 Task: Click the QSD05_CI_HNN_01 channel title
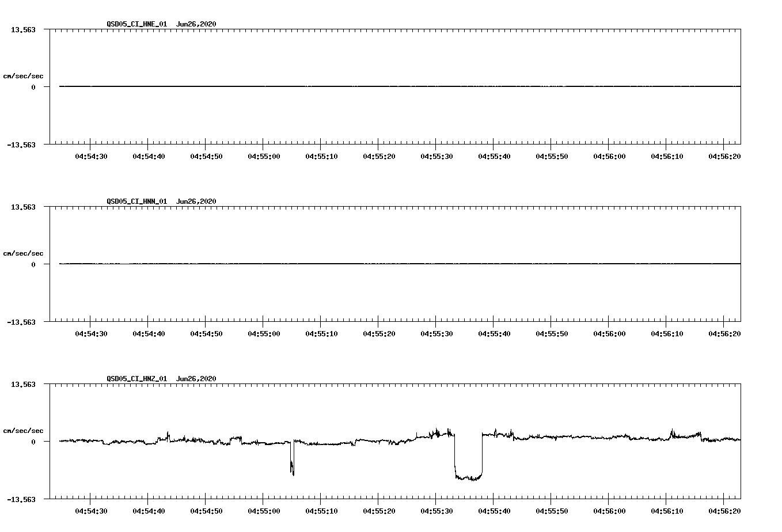tap(136, 202)
